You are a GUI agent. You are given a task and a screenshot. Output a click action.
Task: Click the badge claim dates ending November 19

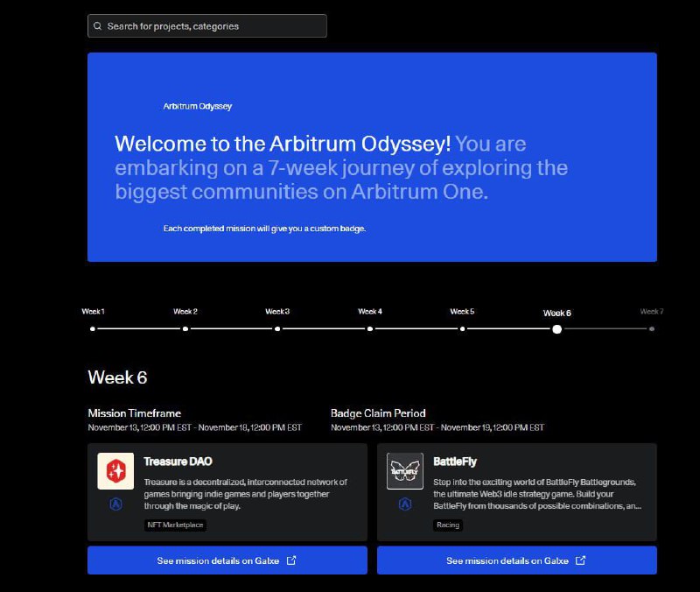point(437,427)
